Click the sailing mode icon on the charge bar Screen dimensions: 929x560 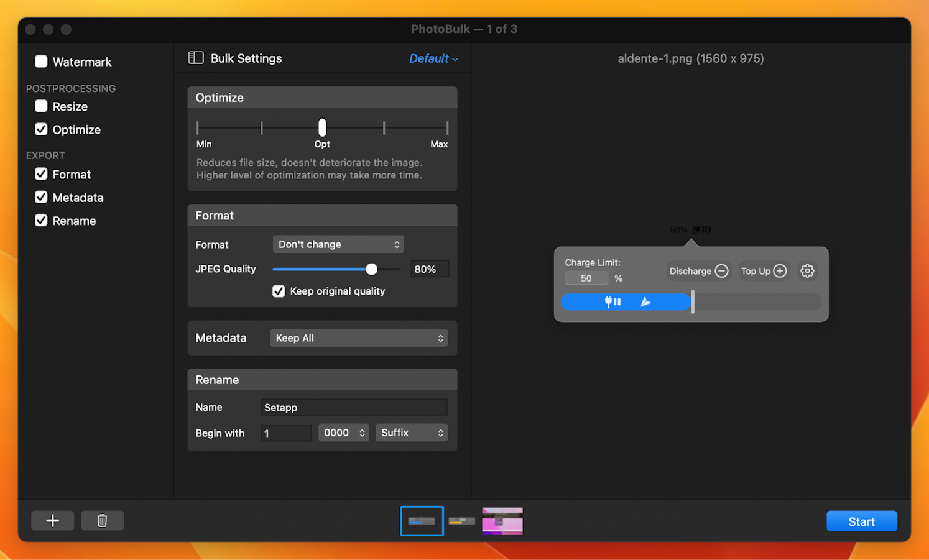645,301
